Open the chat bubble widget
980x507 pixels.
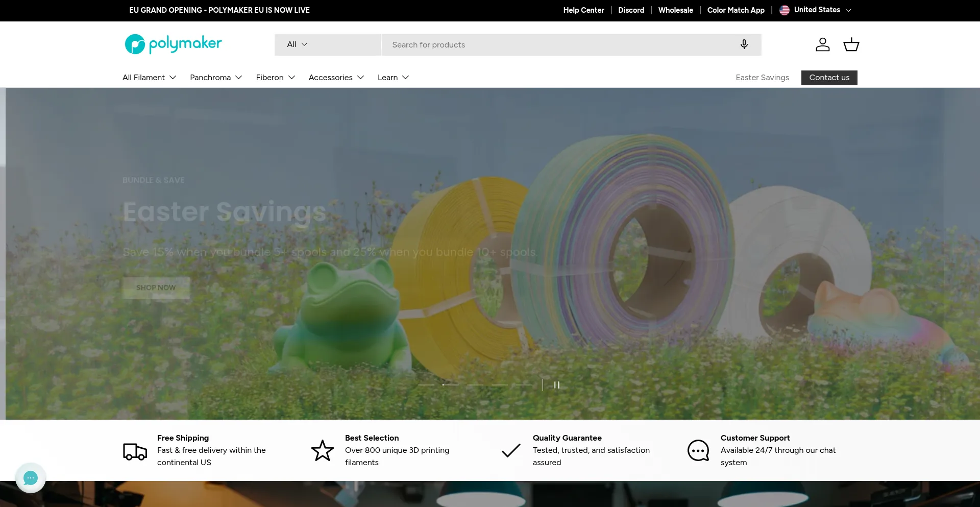click(31, 478)
